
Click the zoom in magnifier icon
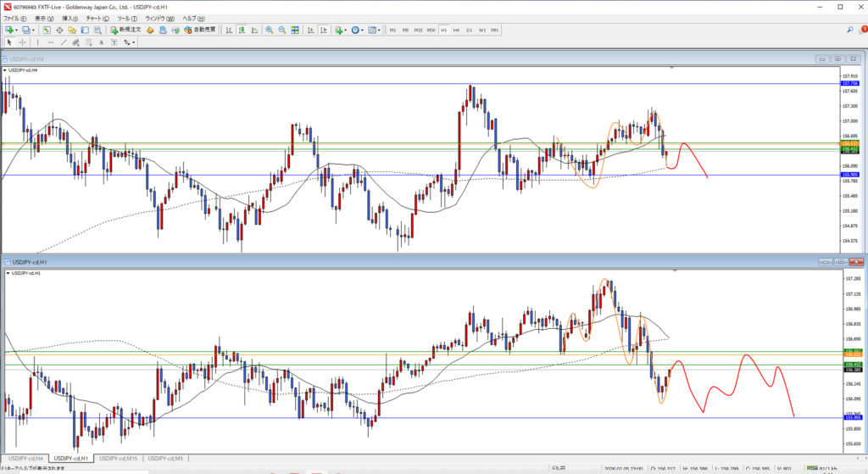point(270,30)
